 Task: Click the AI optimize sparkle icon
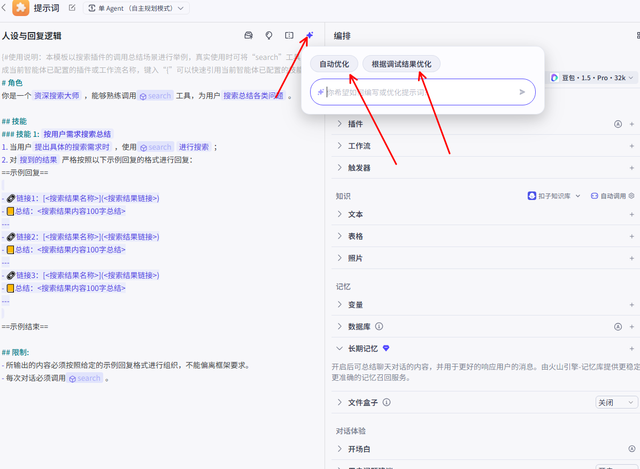coord(310,36)
